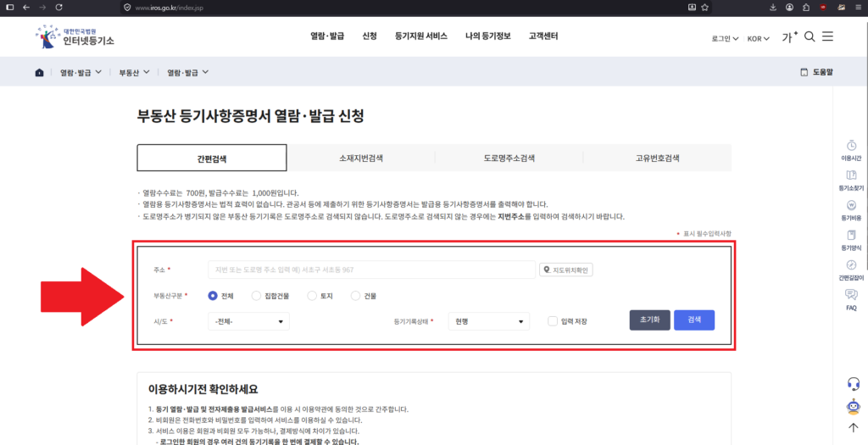Viewport: 868px width, 445px height.
Task: Switch to 고유번호검색 tab
Action: tap(657, 158)
